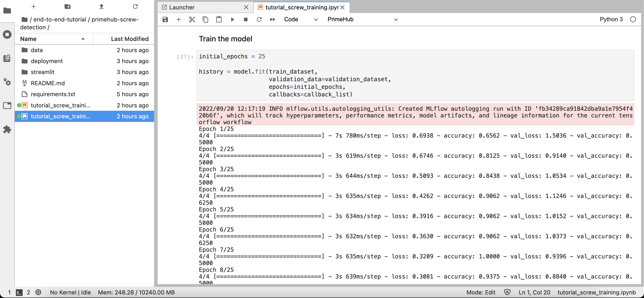Sort files by Last Modified column
The height and width of the screenshot is (298, 644).
click(x=123, y=39)
